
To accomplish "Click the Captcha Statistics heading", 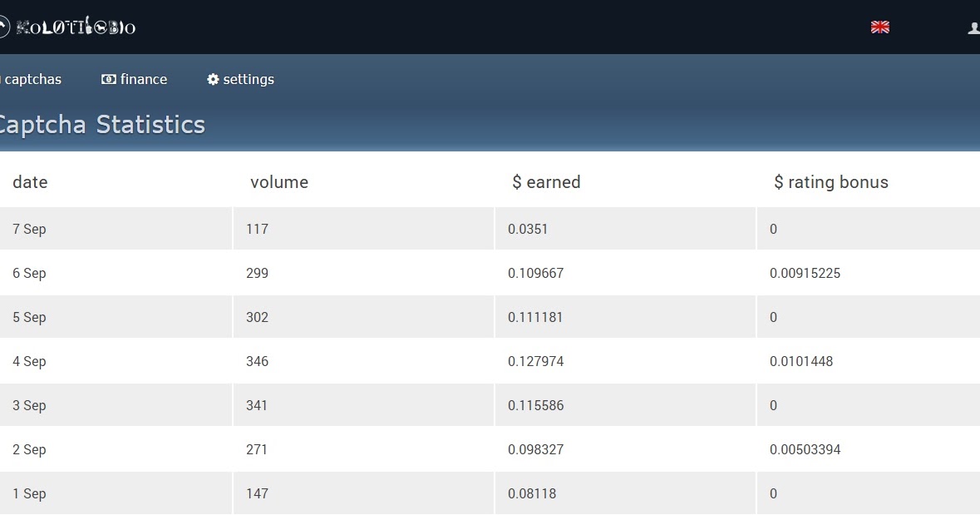I will coord(101,124).
